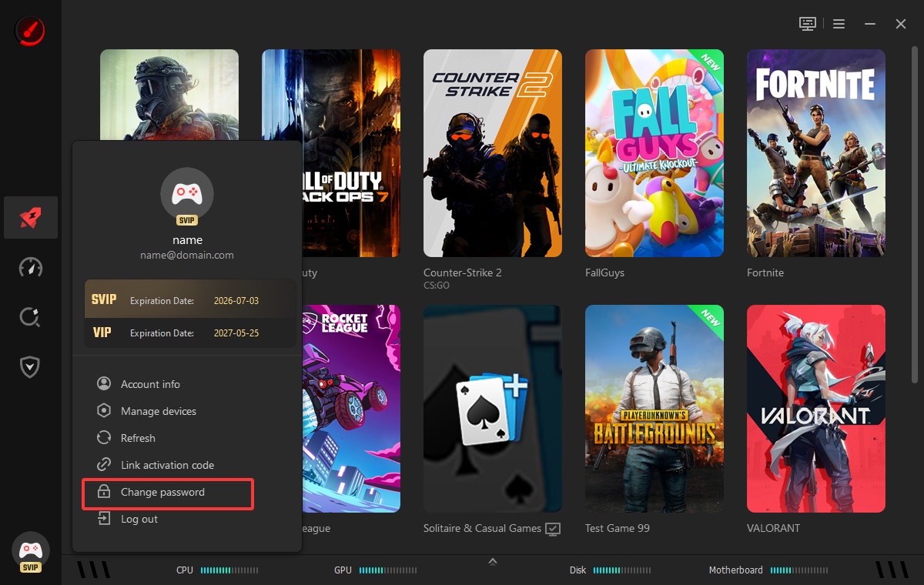Click the red speedometer app logo

(x=30, y=31)
